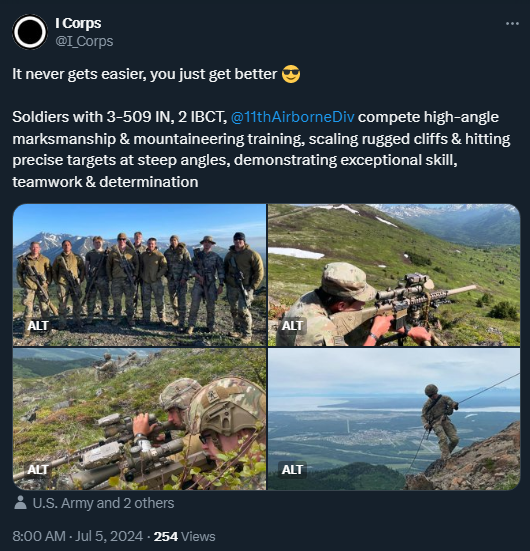The width and height of the screenshot is (530, 551).
Task: Open the 8:00 AM Jul 5, 2024 timestamp
Action: [78, 537]
